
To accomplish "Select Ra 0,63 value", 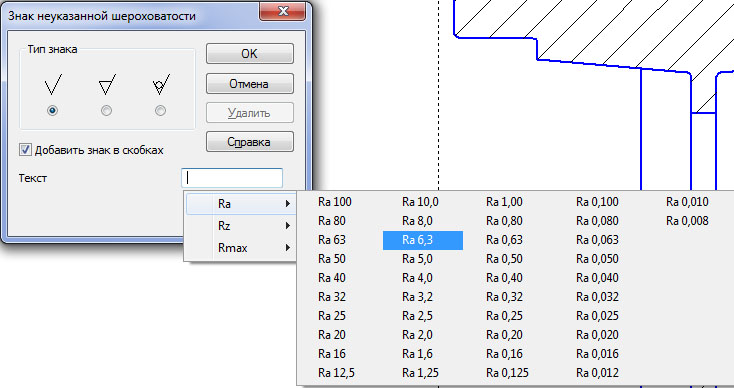I will click(x=505, y=240).
